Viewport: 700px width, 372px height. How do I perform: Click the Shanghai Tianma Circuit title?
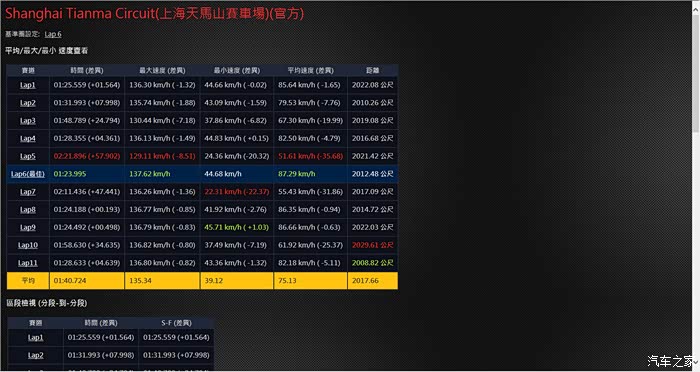coord(154,13)
